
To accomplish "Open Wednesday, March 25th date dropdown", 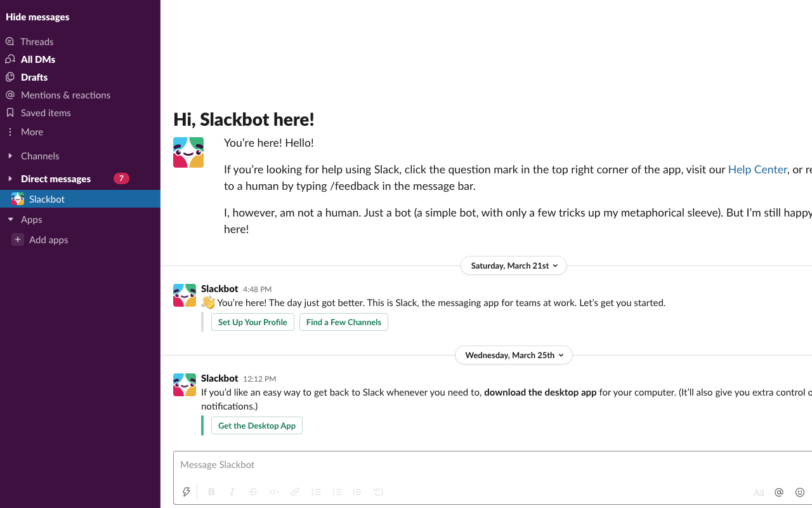I will click(x=514, y=355).
